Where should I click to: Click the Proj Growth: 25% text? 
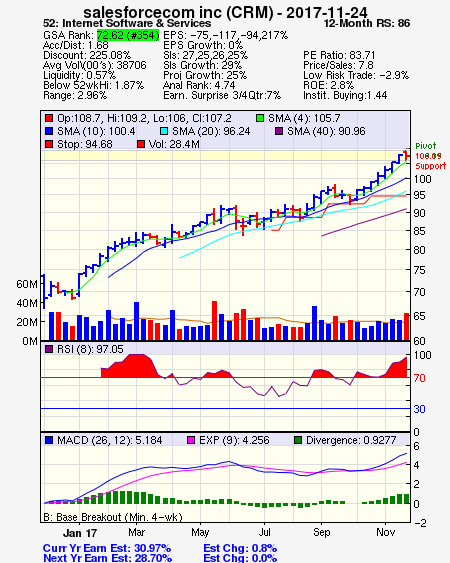click(x=205, y=75)
